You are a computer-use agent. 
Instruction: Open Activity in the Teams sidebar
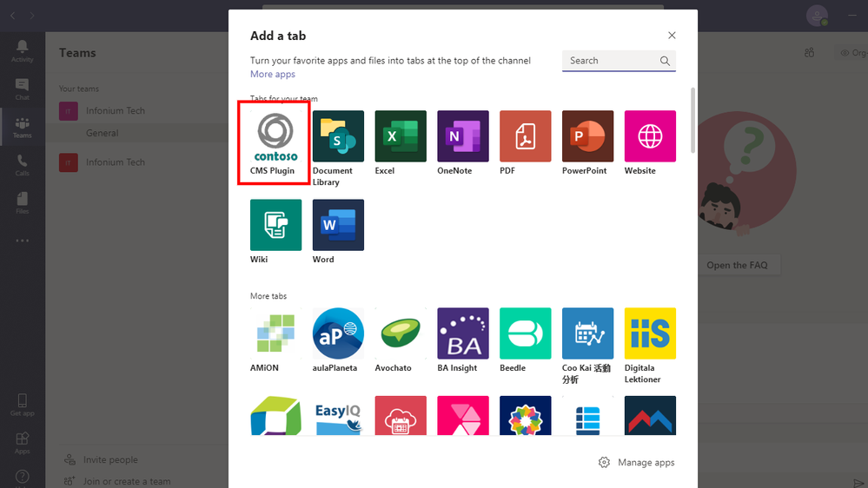pyautogui.click(x=22, y=51)
